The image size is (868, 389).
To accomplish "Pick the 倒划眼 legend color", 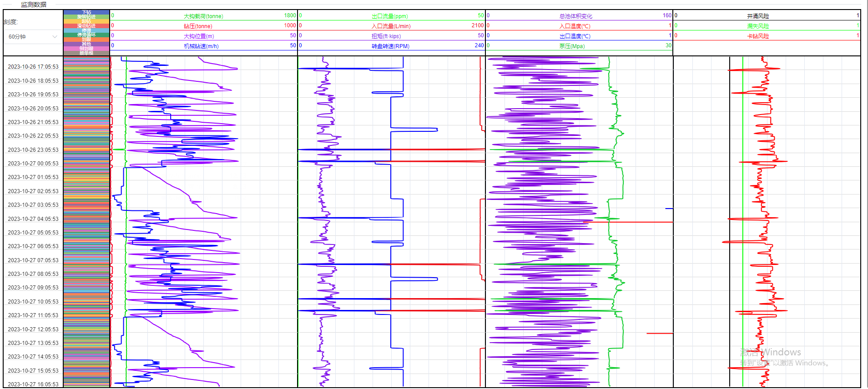I will (x=86, y=49).
